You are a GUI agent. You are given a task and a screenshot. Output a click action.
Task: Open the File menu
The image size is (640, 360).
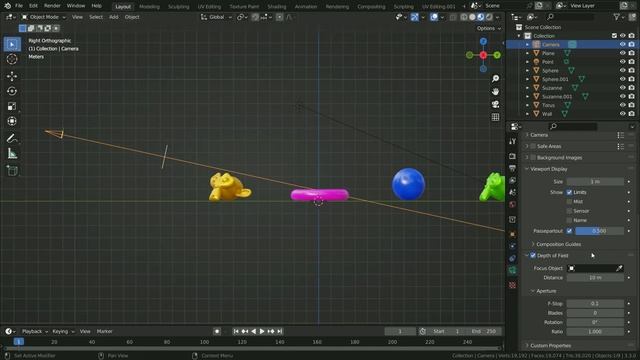coord(19,6)
